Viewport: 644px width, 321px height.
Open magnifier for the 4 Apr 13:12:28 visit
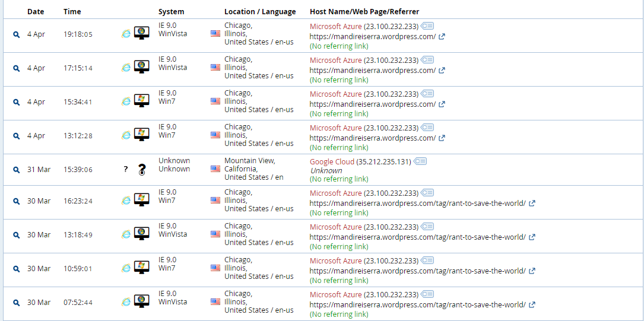[17, 135]
